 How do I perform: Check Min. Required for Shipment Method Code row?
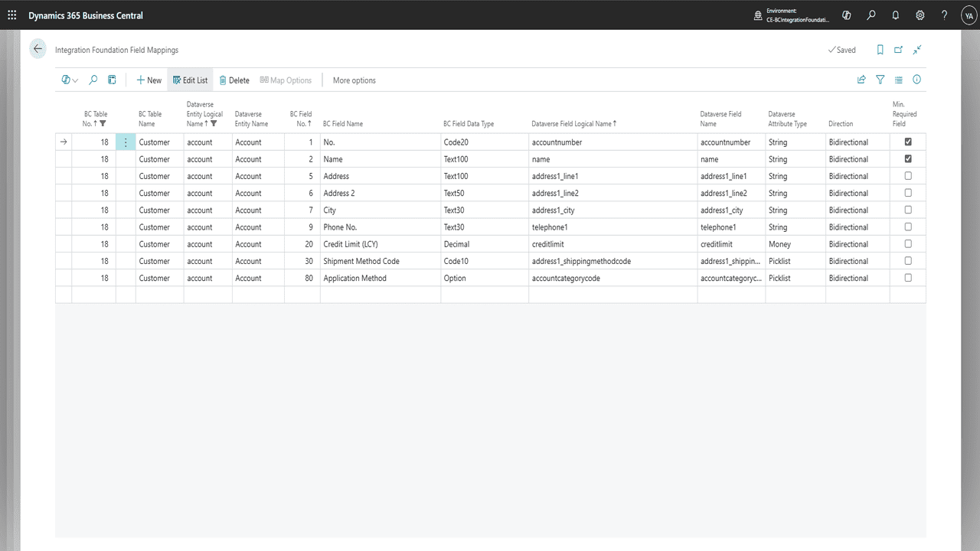click(x=908, y=261)
